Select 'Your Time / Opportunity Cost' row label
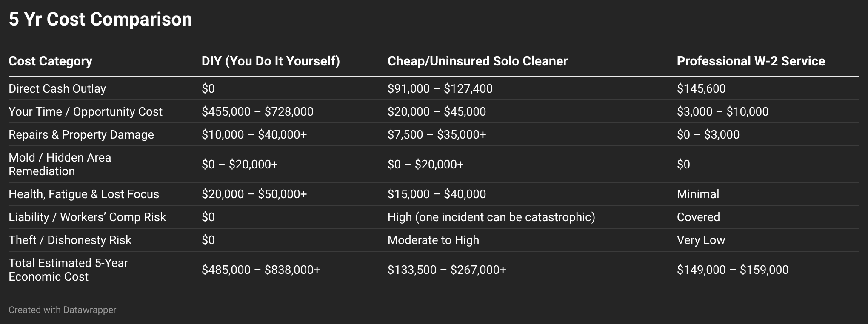This screenshot has height=324, width=868. 86,111
